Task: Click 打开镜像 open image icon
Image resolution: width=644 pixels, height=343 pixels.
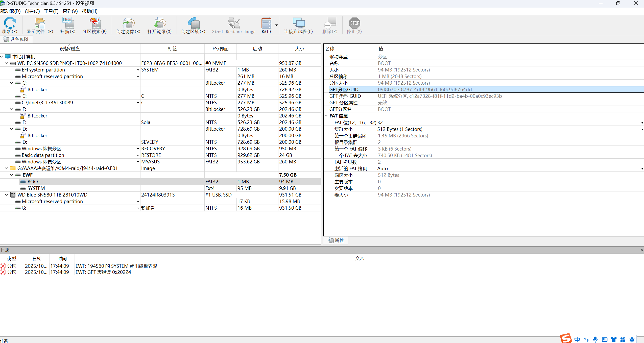Action: coord(159,23)
